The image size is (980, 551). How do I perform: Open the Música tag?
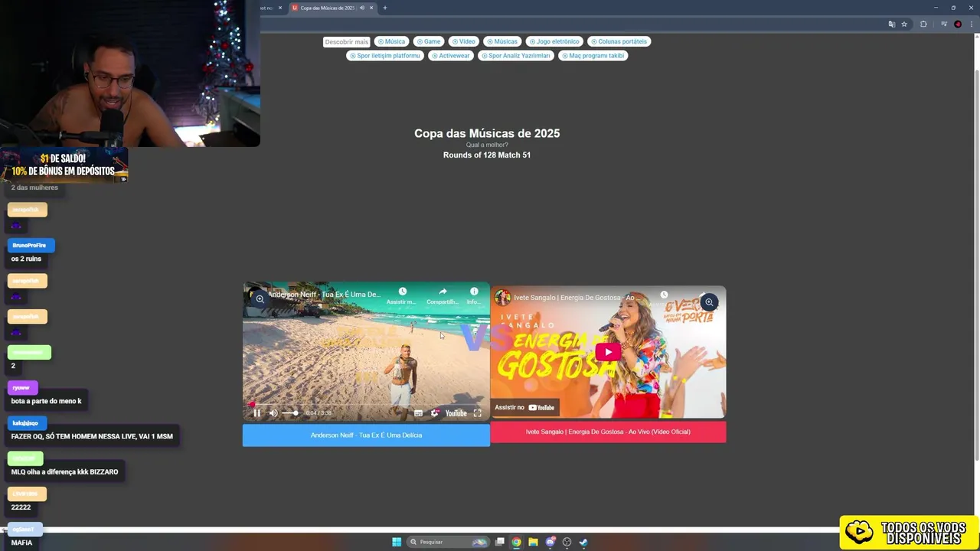point(391,41)
